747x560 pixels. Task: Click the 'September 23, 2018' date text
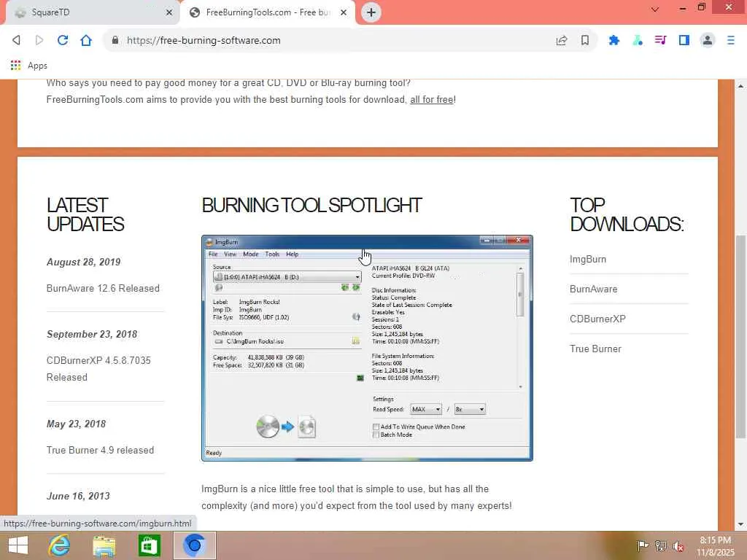coord(92,334)
